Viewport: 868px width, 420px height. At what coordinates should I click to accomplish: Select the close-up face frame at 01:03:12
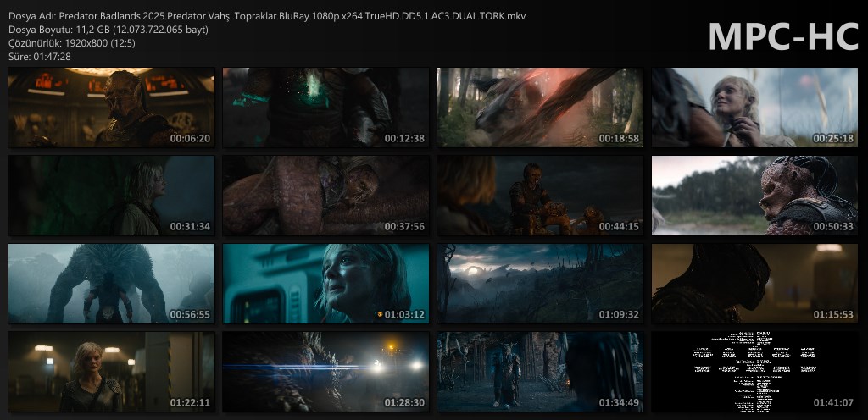tap(325, 284)
